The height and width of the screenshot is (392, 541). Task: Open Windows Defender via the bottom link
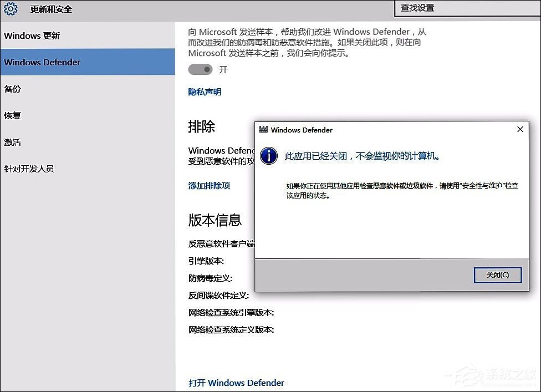pyautogui.click(x=236, y=383)
